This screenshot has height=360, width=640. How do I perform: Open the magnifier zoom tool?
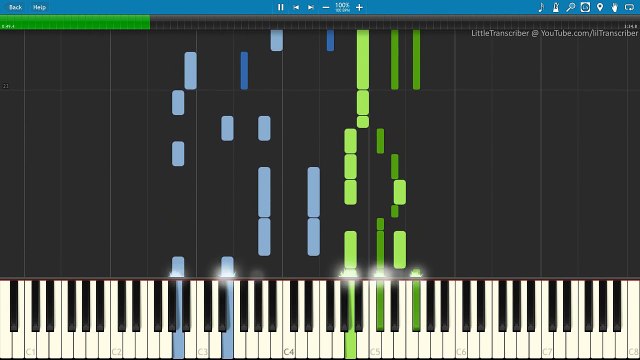pos(571,7)
